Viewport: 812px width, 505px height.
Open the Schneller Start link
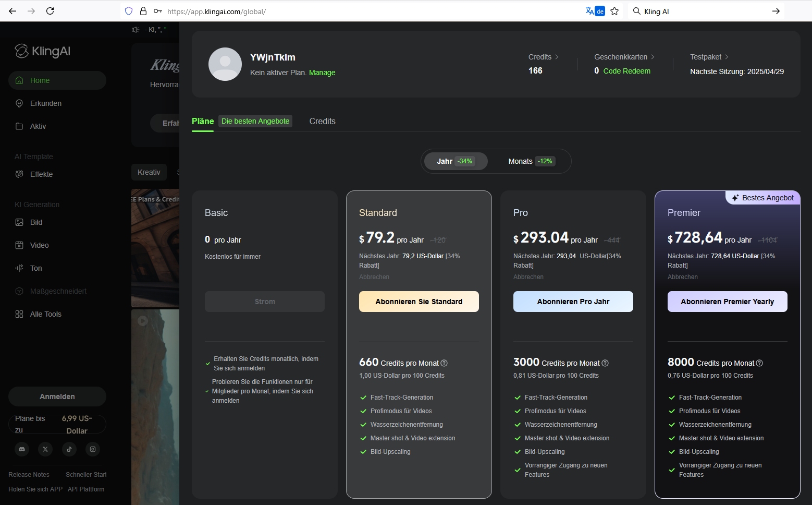click(86, 475)
